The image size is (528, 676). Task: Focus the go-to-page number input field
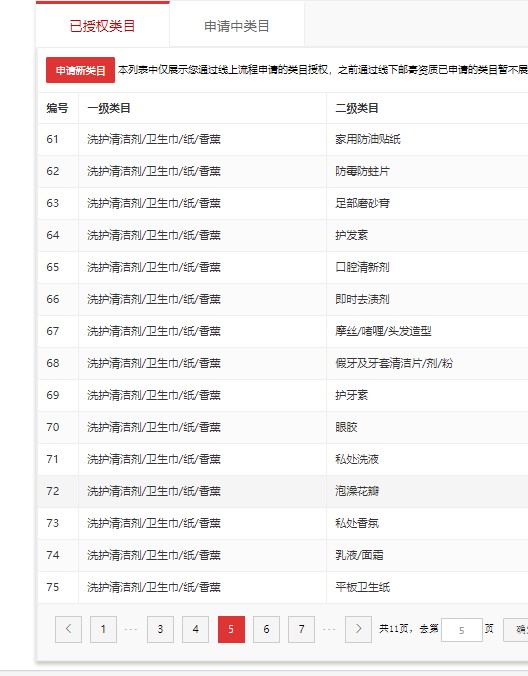point(462,630)
